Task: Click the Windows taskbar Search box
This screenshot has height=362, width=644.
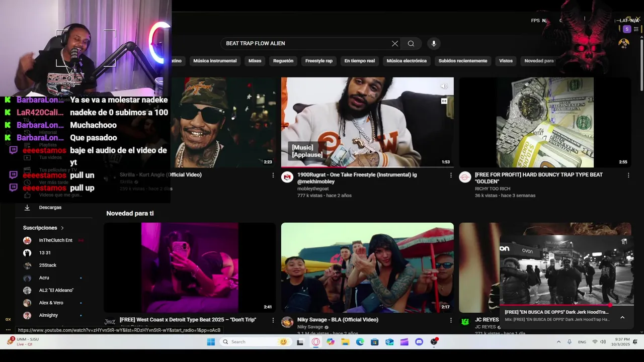Action: point(255,342)
